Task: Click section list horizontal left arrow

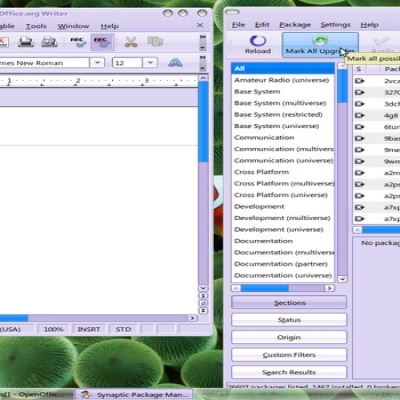Action: (236, 288)
